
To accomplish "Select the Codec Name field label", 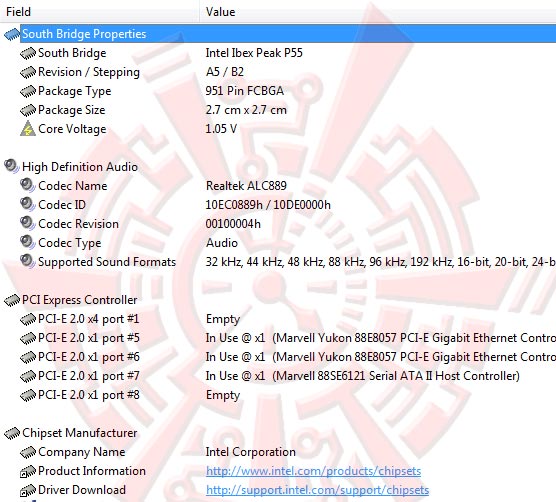I will (x=73, y=186).
